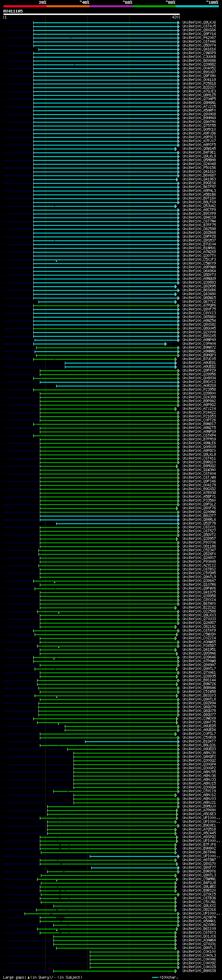Screen dimensions: 222x980
Task: Select the UniRef100_C0K0Z8 label
Action: coord(199,967)
